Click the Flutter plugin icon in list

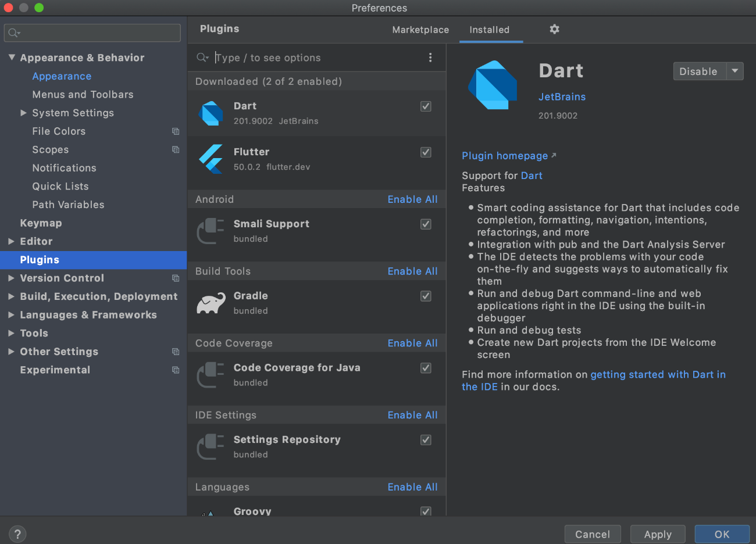click(x=211, y=159)
